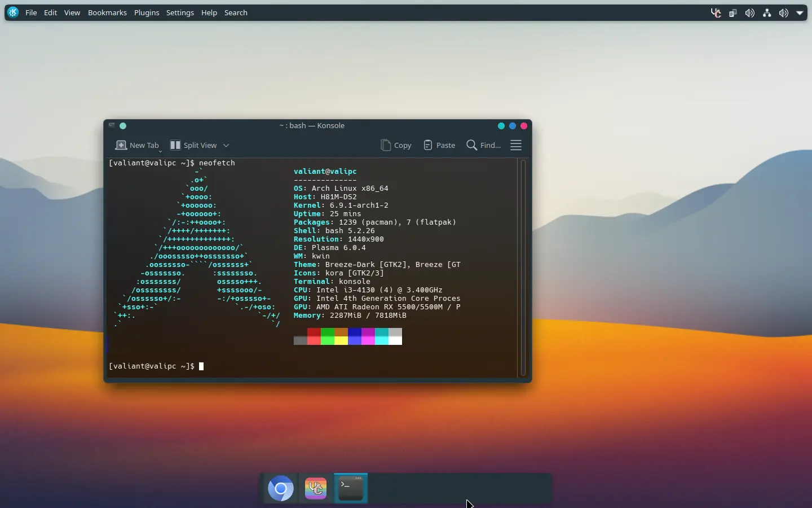The height and width of the screenshot is (508, 812).
Task: Click the "Uptime: 25 mins" line
Action: click(x=328, y=213)
